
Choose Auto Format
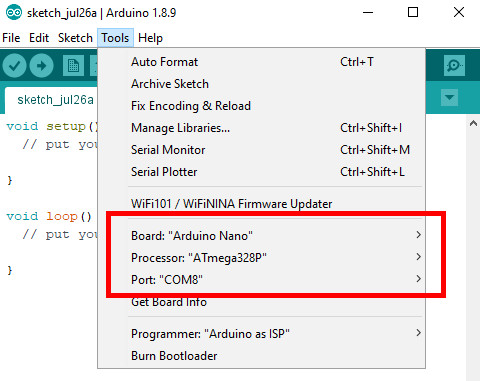261,62
